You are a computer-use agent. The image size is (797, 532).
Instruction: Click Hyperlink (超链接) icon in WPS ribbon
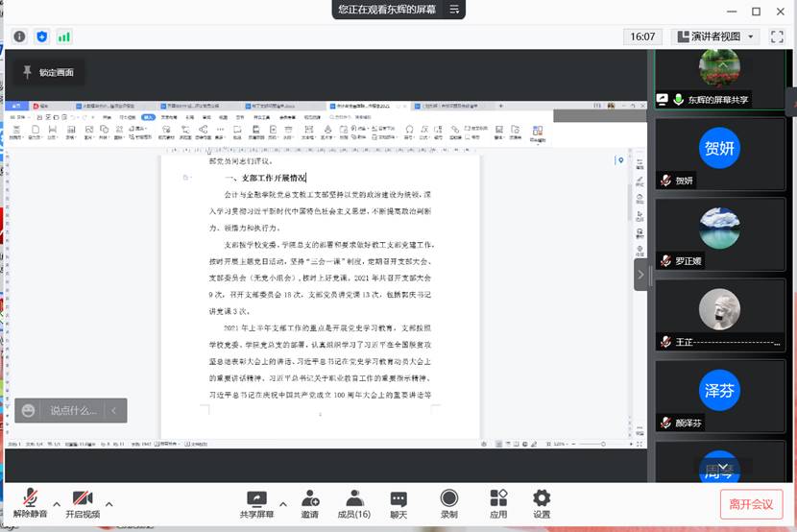tap(455, 133)
